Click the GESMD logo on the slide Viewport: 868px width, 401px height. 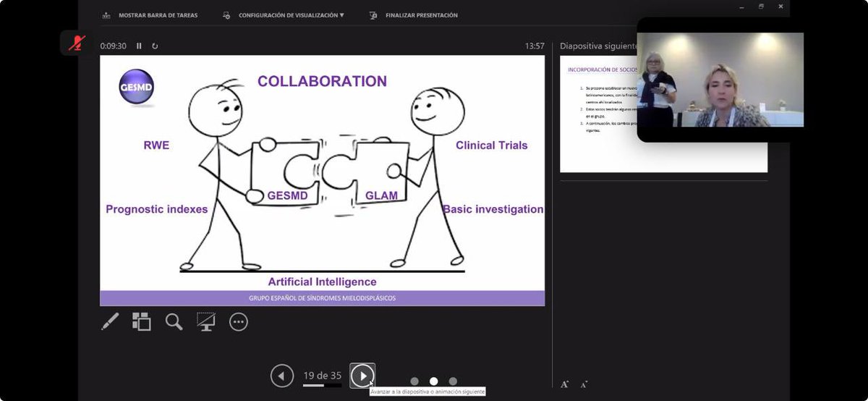pyautogui.click(x=136, y=88)
